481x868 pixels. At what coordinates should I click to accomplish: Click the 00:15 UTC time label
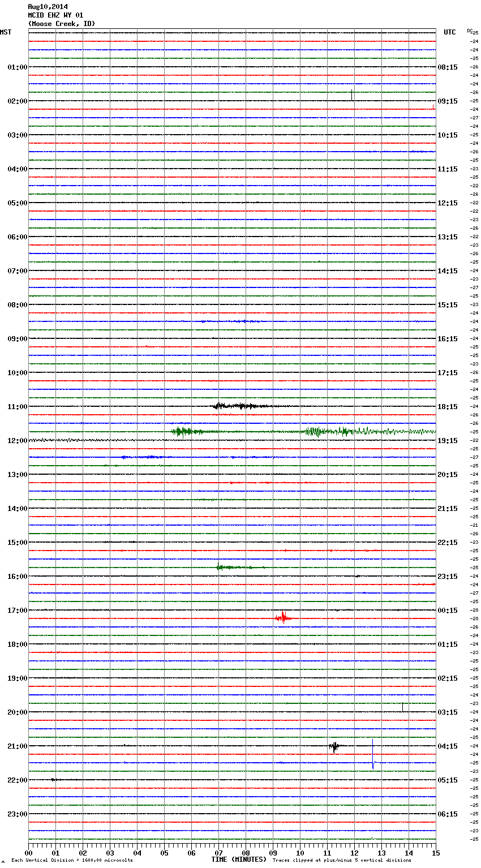(x=448, y=611)
